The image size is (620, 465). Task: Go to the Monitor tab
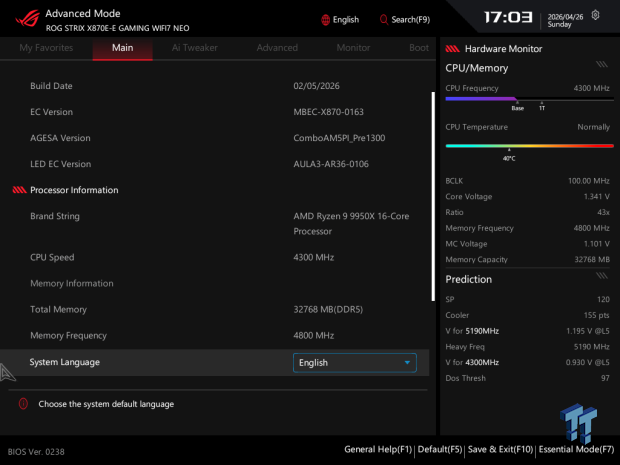[x=353, y=48]
